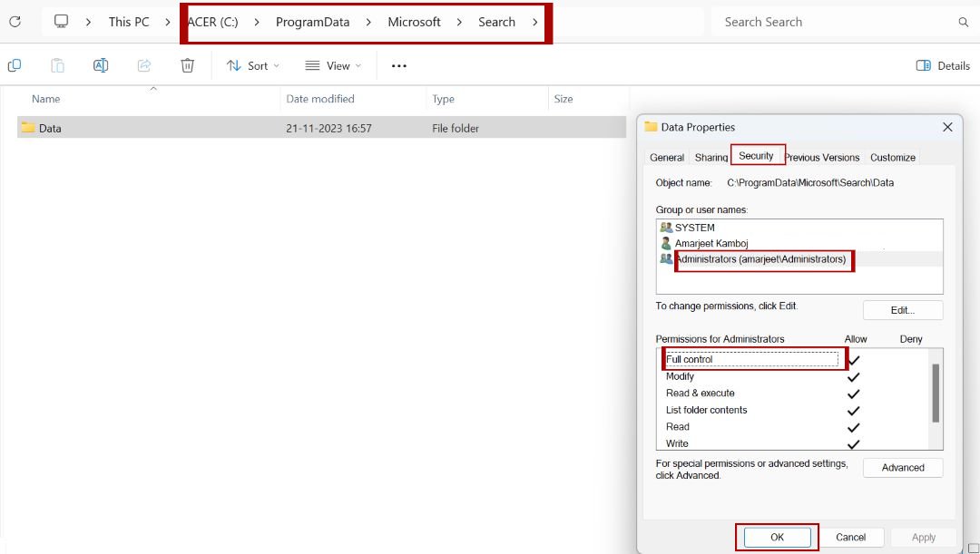Screen dimensions: 980x554
Task: Open the Share icon in the toolbar
Action: coord(143,65)
